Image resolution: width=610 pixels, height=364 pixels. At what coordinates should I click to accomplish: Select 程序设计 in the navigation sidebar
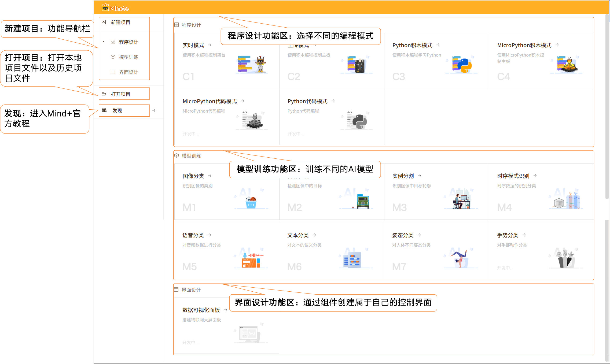[128, 42]
